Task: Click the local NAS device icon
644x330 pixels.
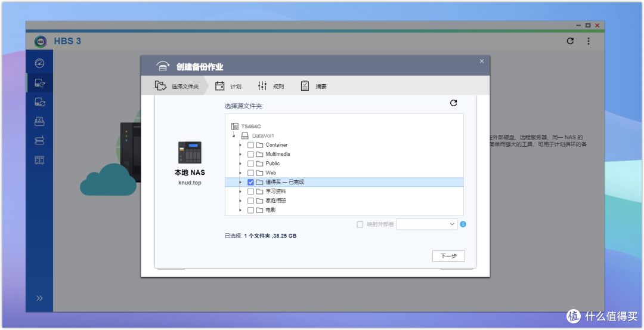Action: (190, 152)
